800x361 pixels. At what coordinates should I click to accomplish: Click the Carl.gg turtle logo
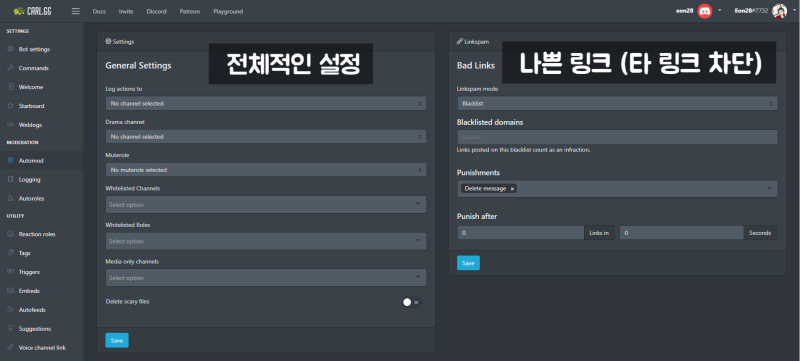point(34,11)
